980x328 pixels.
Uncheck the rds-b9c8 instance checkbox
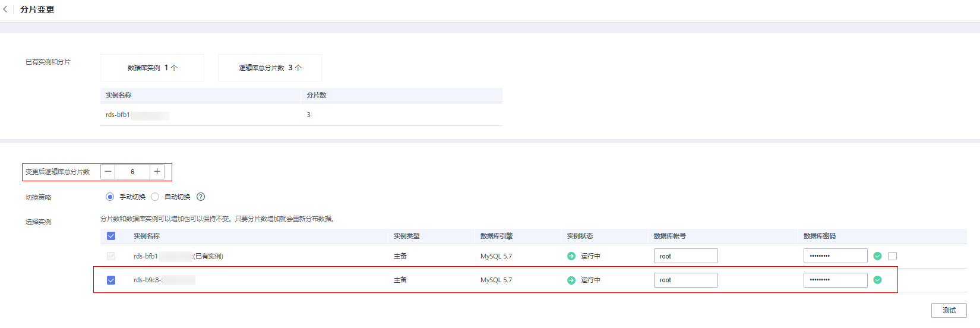(x=111, y=280)
